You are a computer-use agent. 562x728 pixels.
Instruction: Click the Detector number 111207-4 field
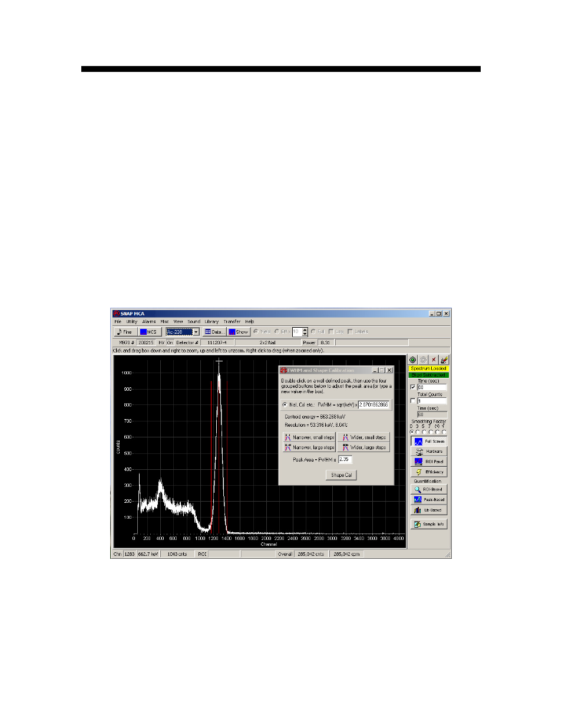[217, 342]
